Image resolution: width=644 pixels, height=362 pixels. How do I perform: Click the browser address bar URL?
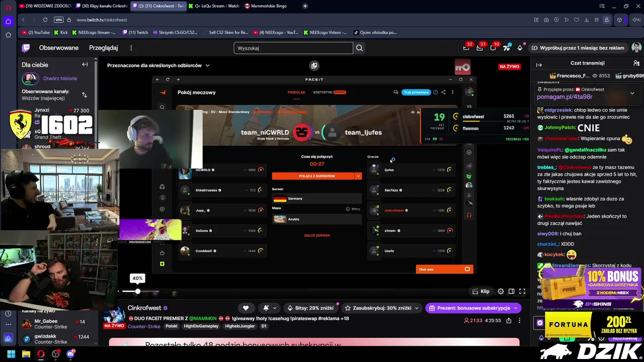[102, 20]
